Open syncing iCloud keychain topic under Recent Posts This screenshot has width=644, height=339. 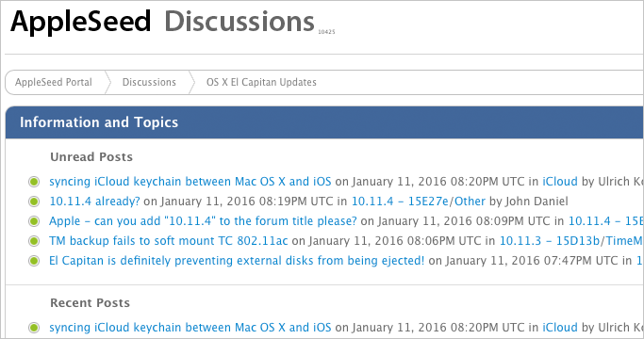pyautogui.click(x=190, y=327)
